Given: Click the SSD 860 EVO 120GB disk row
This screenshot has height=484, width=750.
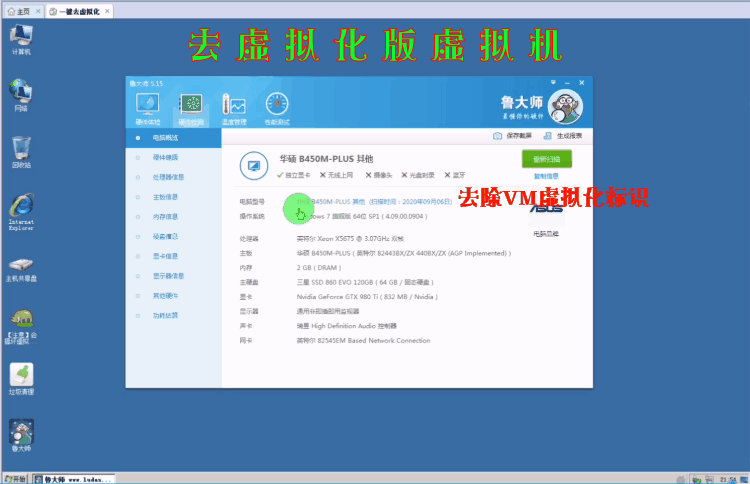Looking at the screenshot, I should click(365, 282).
